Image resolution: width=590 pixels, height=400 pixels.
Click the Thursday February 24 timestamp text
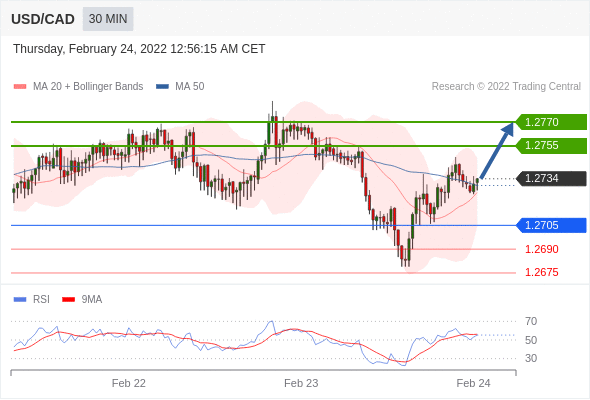(x=139, y=49)
